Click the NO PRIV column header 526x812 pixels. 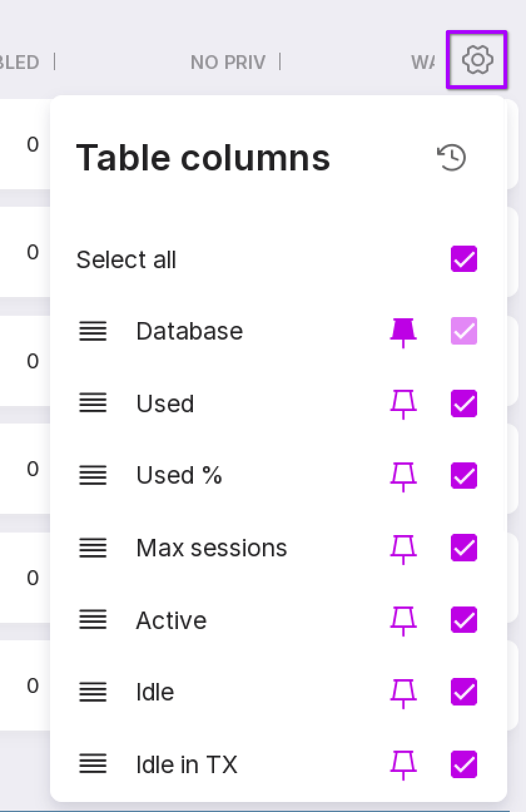pyautogui.click(x=228, y=62)
